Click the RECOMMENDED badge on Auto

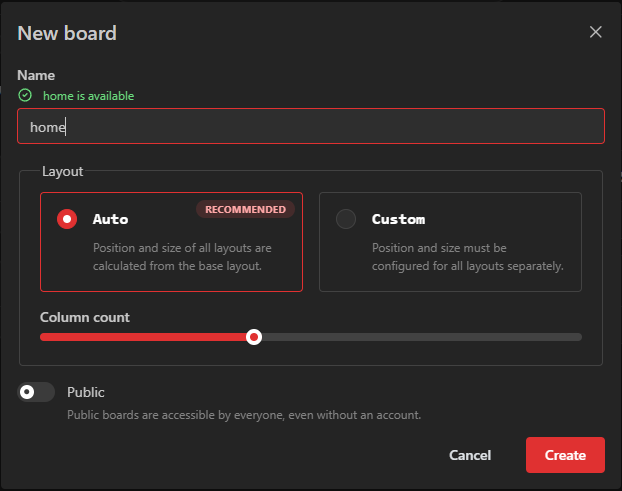click(x=245, y=209)
